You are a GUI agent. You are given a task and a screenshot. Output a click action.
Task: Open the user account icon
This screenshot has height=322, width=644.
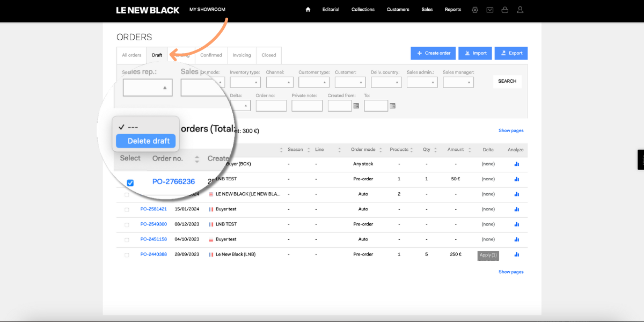point(520,10)
